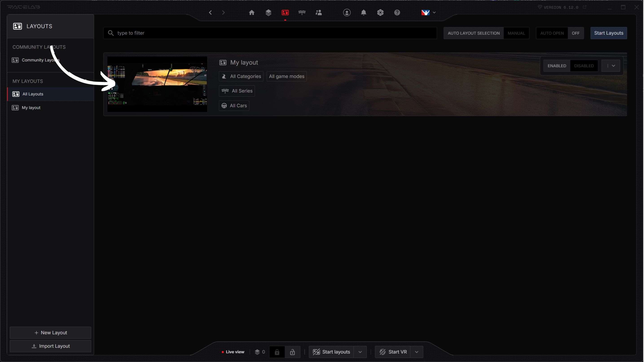644x362 pixels.
Task: Open the community people icon
Action: 319,13
